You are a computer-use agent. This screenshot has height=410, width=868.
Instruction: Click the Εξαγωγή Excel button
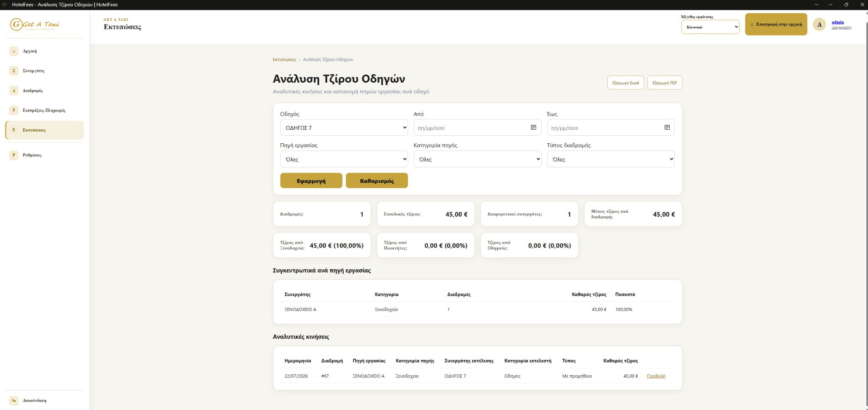pyautogui.click(x=626, y=83)
